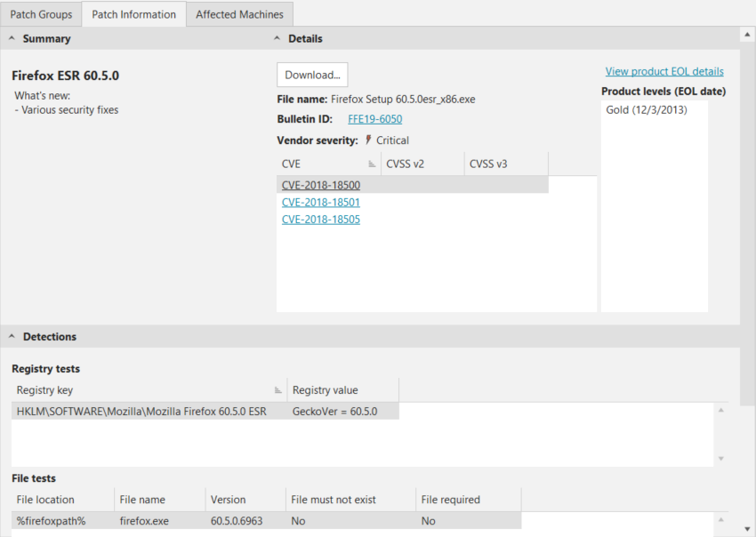
Task: Click the File required column header
Action: coord(468,500)
